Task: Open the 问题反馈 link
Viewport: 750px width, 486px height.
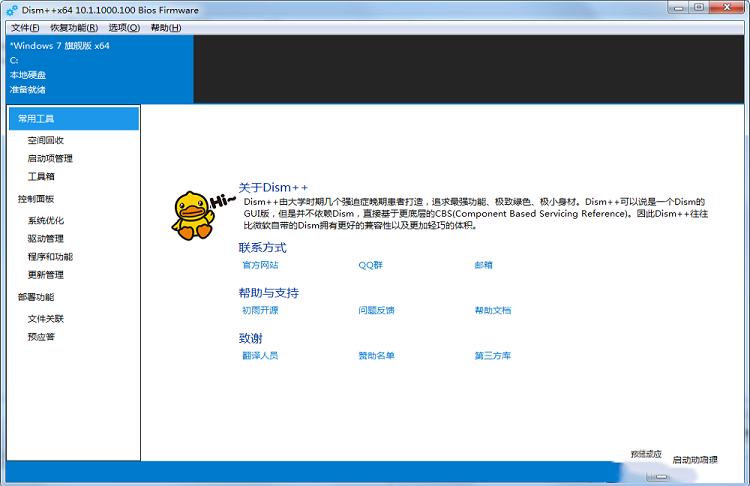Action: click(x=376, y=310)
